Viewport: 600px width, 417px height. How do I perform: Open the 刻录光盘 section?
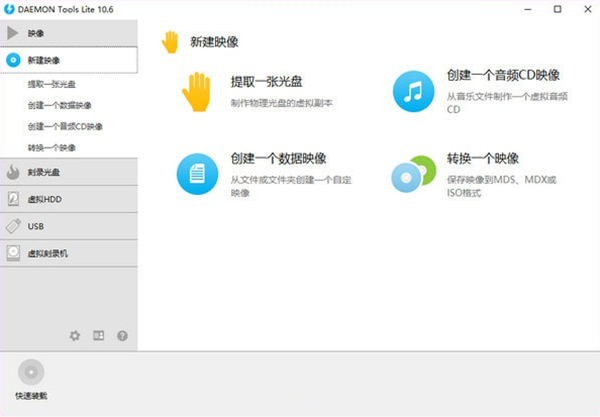pos(69,172)
